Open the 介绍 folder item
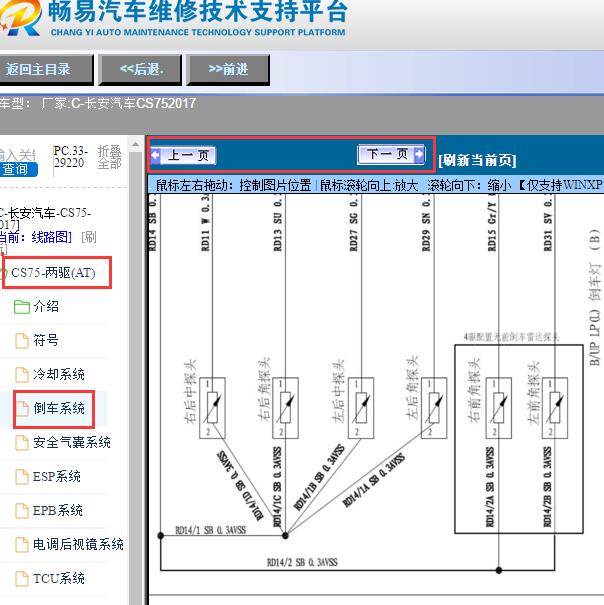 click(x=46, y=306)
